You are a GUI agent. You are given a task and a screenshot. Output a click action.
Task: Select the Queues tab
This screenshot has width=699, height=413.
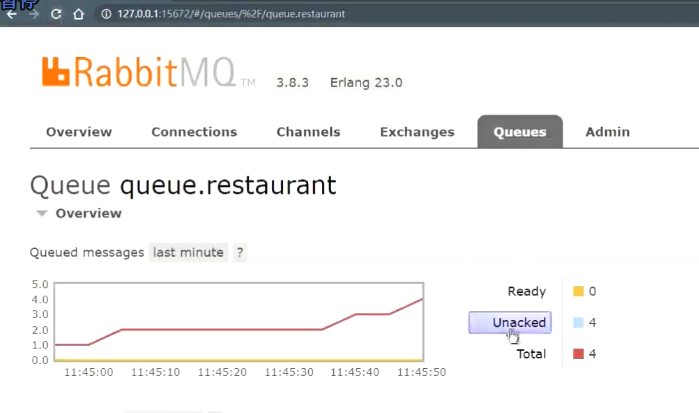520,132
